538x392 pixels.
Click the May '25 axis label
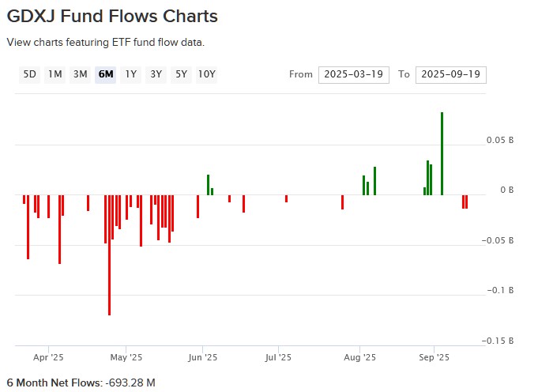(125, 357)
